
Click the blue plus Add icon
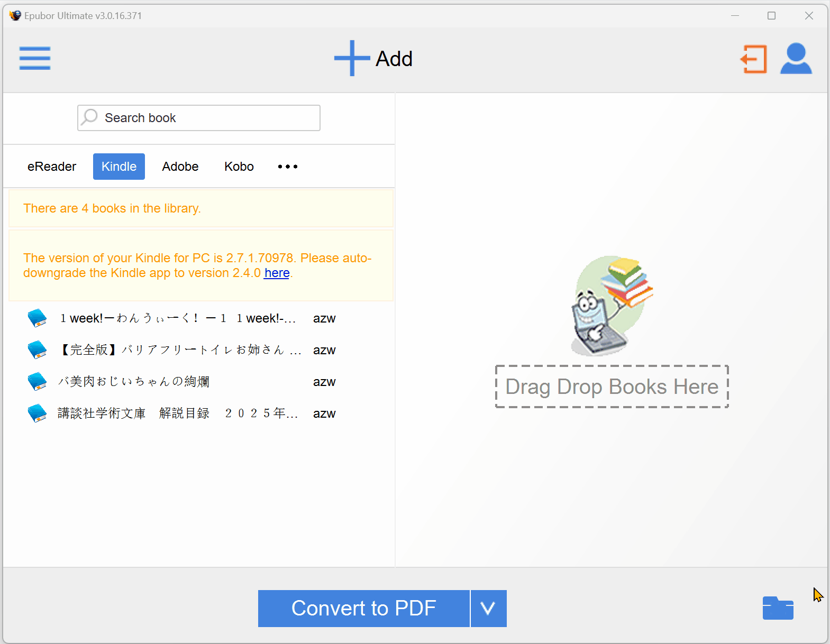[352, 58]
